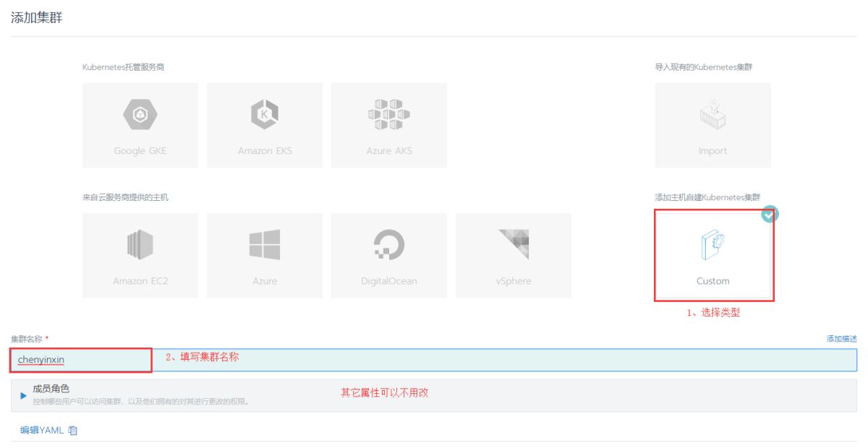This screenshot has width=868, height=448.
Task: Click the Import cluster icon
Action: [713, 115]
